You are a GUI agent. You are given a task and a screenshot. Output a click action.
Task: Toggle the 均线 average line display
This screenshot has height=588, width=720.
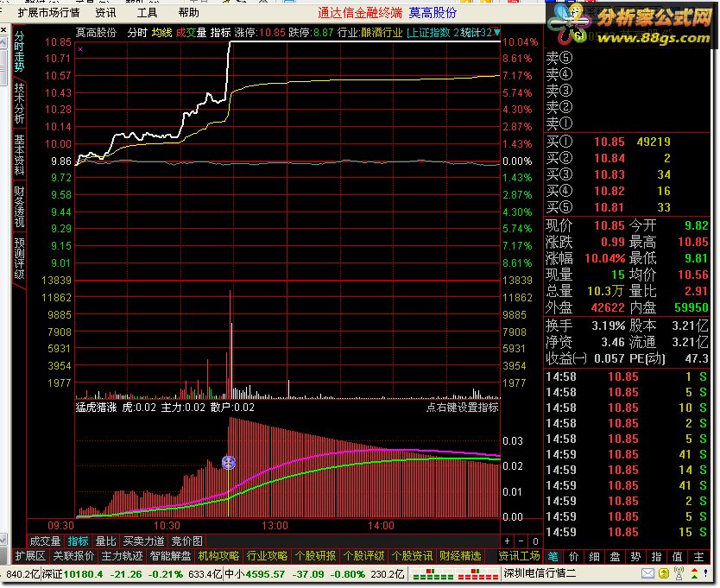coord(161,33)
